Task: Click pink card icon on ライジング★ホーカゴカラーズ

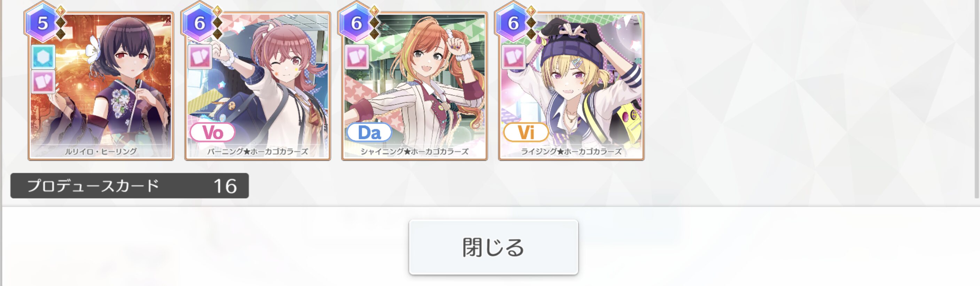Action: (x=513, y=57)
